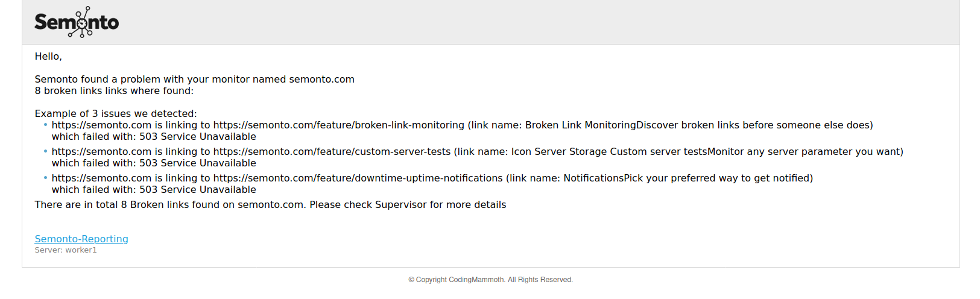This screenshot has width=980, height=299.
Task: Click the monitor name semonto.com in the intro sentence
Action: [321, 80]
